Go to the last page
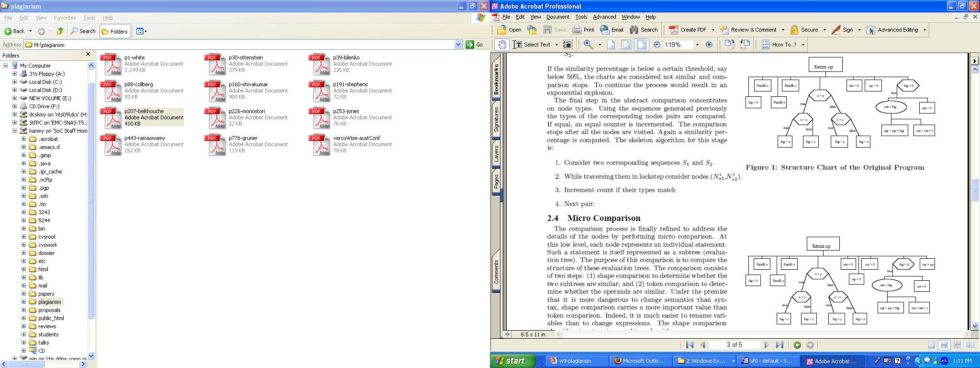980x368 pixels. tap(780, 345)
